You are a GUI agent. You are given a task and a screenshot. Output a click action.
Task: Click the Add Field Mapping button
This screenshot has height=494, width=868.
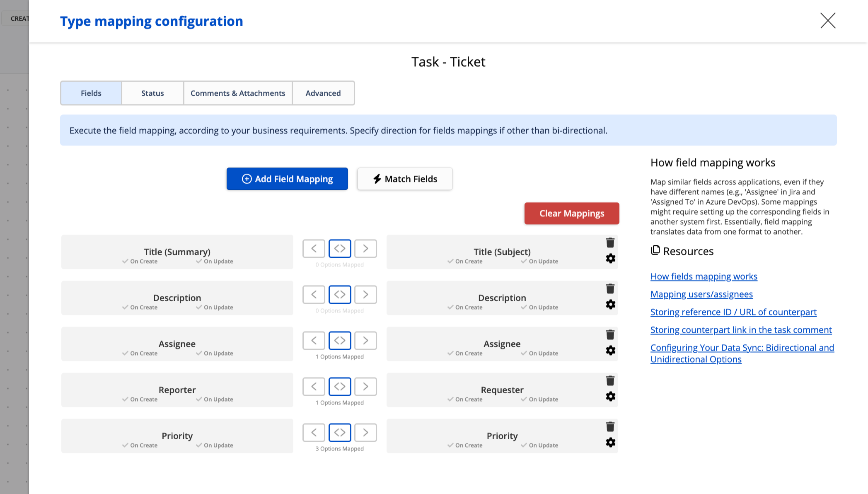tap(287, 179)
